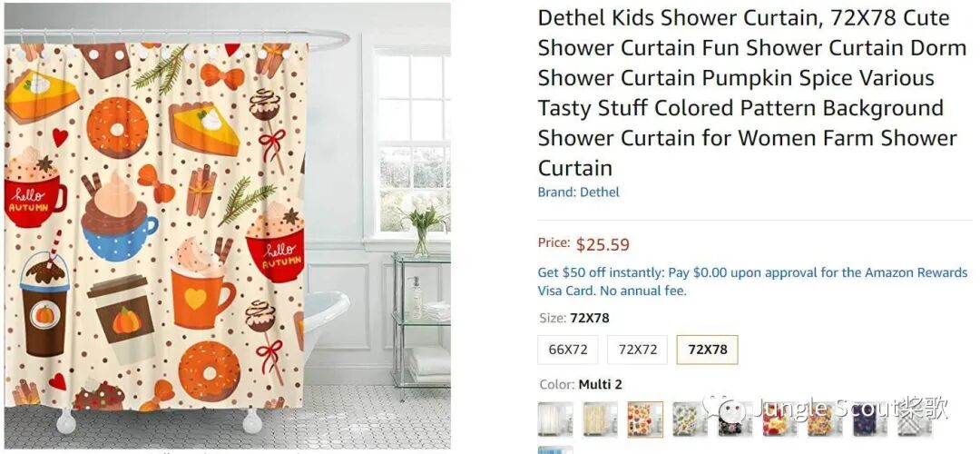Choose the partially visible blue swatch
The height and width of the screenshot is (454, 980).
[x=555, y=450]
